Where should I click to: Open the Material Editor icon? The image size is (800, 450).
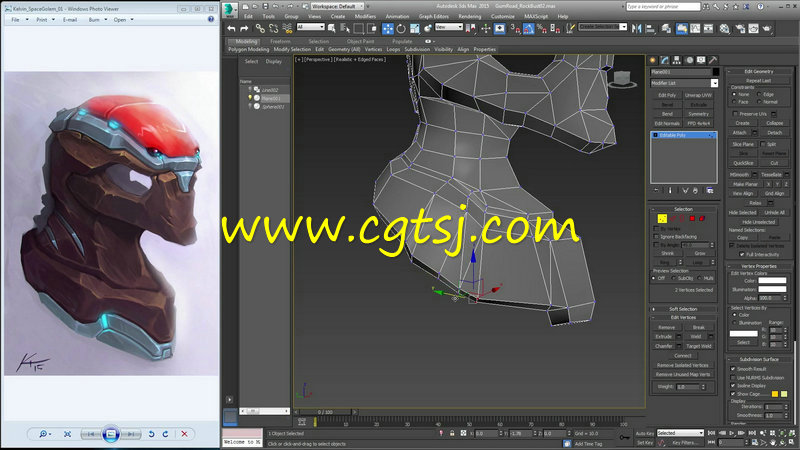724,29
